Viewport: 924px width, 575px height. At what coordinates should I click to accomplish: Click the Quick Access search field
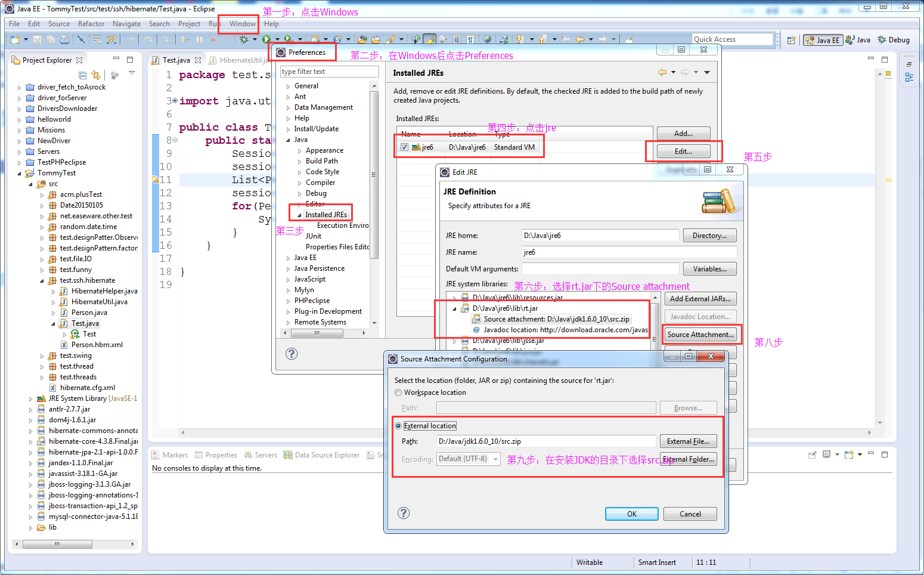733,39
